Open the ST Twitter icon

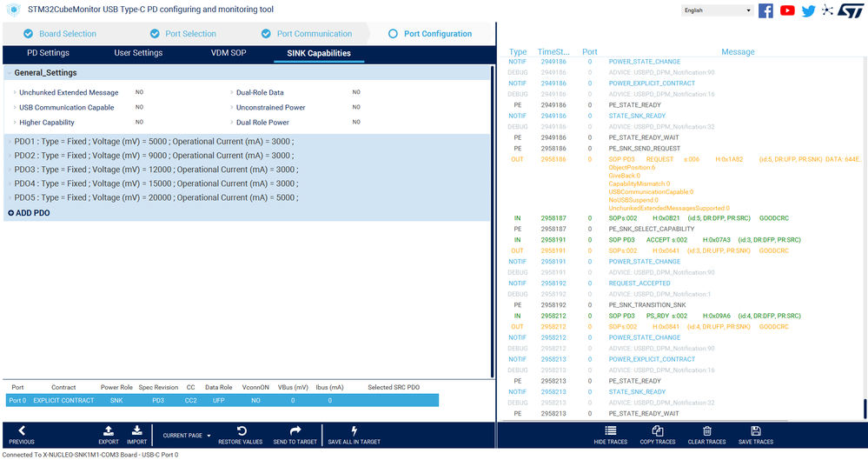[808, 10]
